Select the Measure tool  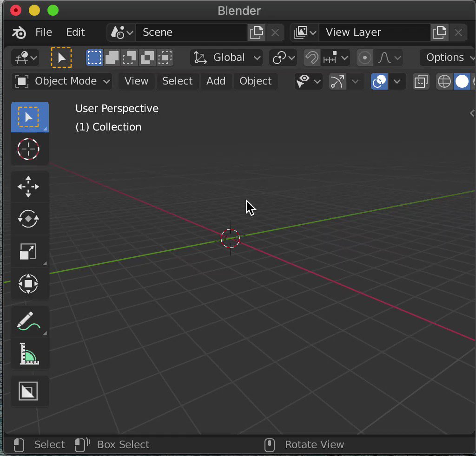tap(30, 354)
